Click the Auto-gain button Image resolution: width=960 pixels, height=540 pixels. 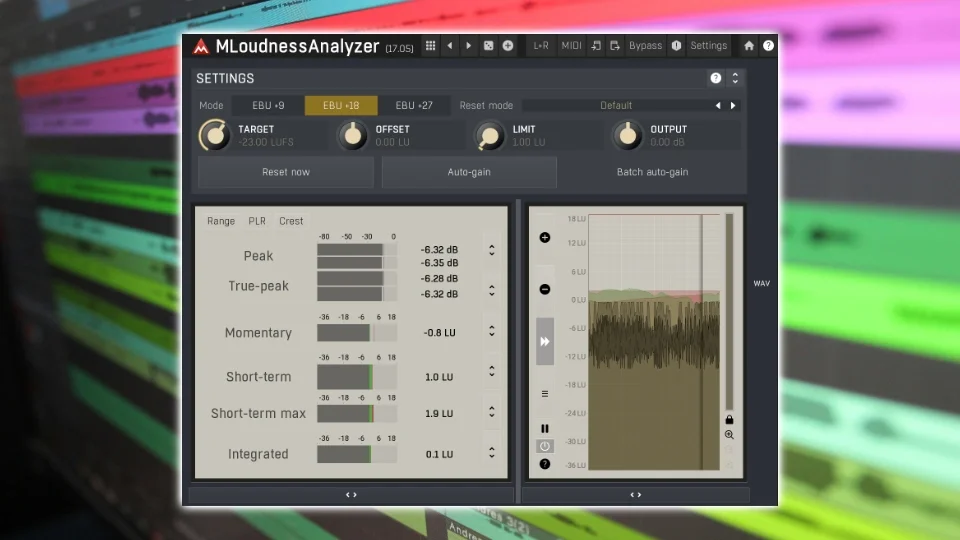coord(469,172)
